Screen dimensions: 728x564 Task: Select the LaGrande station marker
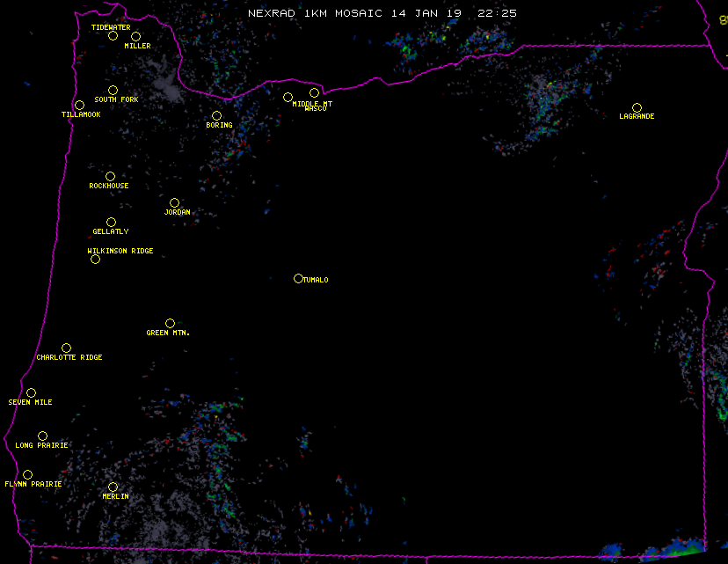point(637,107)
